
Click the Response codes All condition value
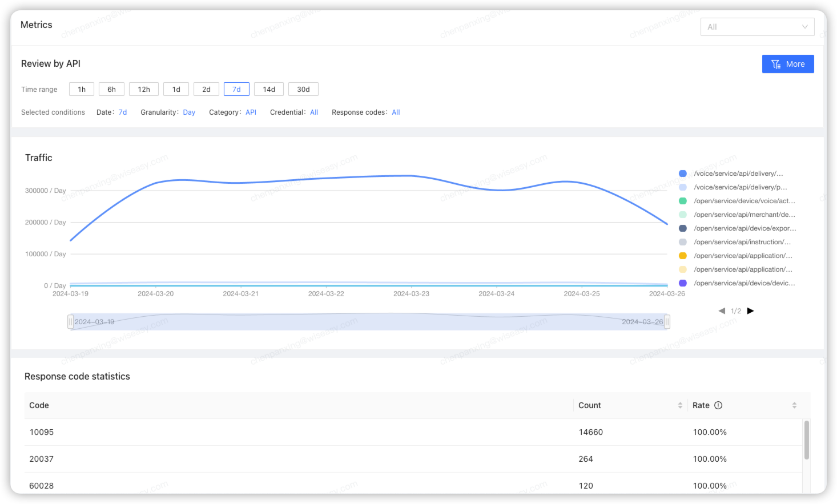tap(396, 112)
